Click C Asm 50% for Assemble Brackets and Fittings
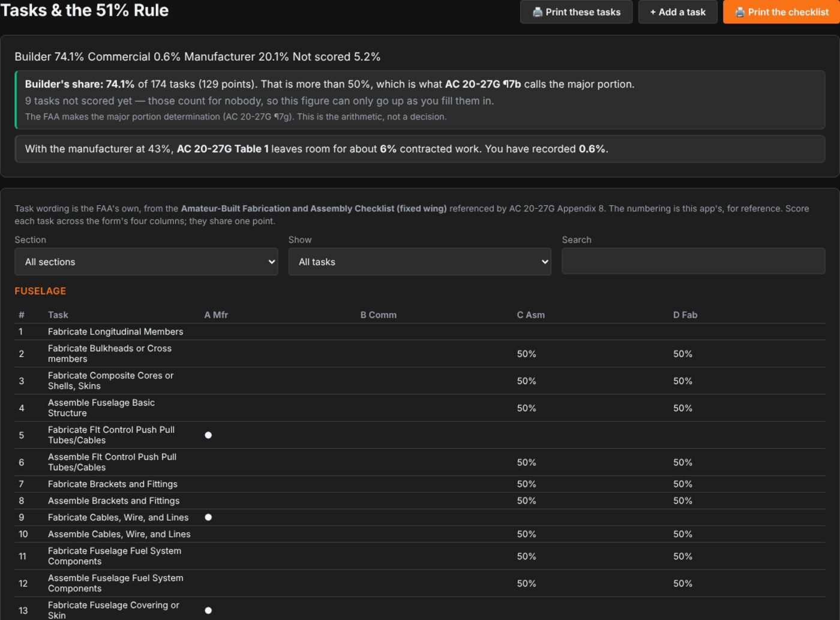The width and height of the screenshot is (840, 620). click(526, 501)
